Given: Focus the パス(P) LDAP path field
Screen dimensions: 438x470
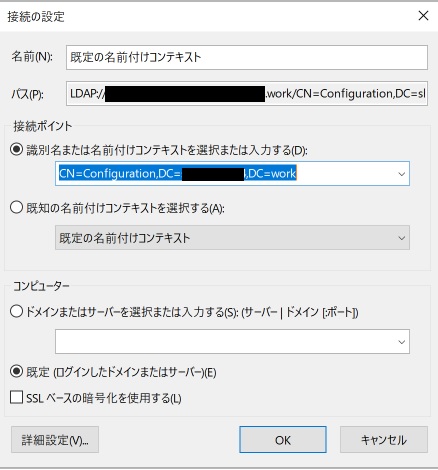Looking at the screenshot, I should point(247,94).
